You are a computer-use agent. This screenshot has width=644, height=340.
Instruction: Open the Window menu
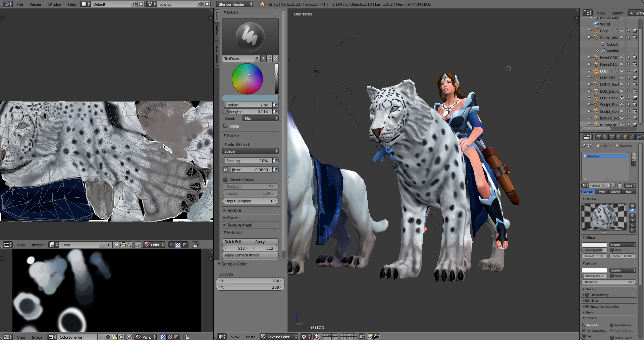[55, 4]
